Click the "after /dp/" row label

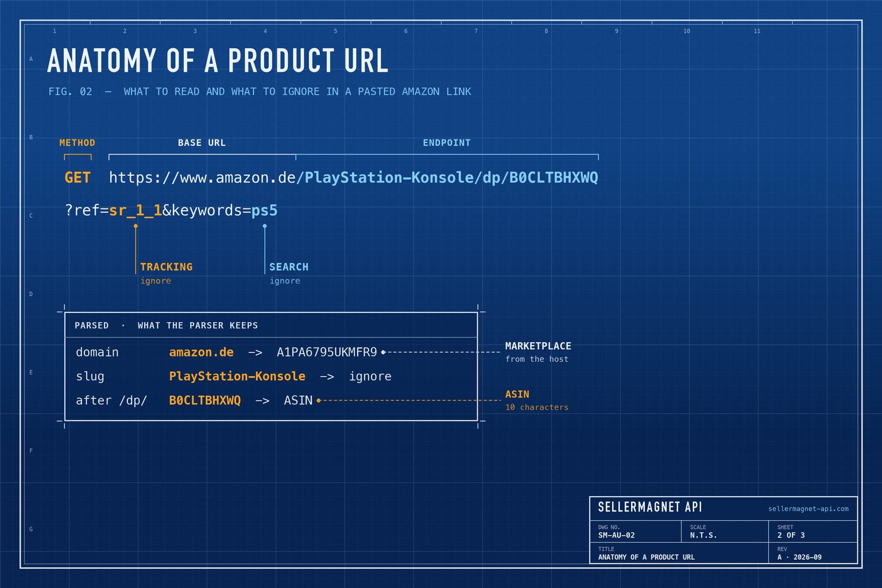[111, 400]
